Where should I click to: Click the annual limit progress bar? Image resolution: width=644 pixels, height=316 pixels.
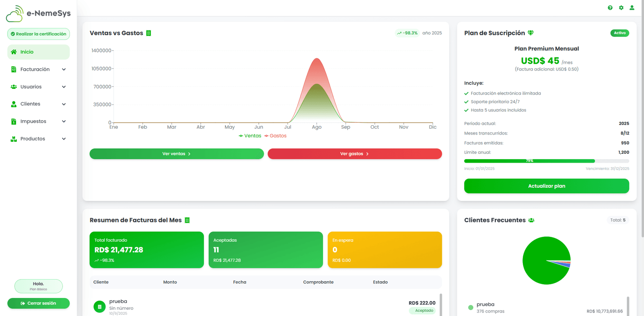click(546, 161)
